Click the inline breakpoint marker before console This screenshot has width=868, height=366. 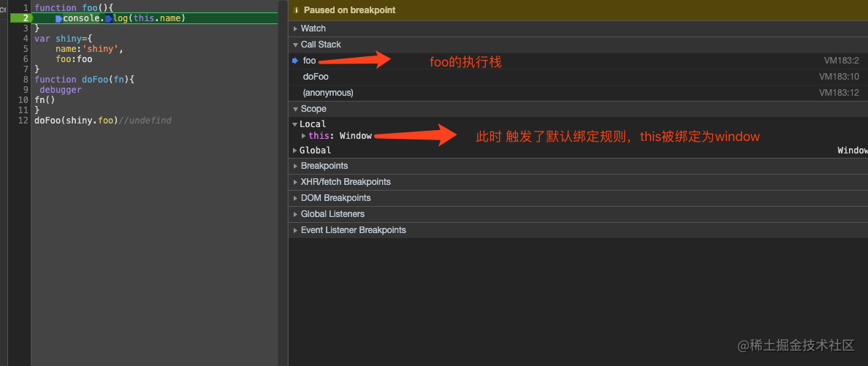click(x=58, y=19)
